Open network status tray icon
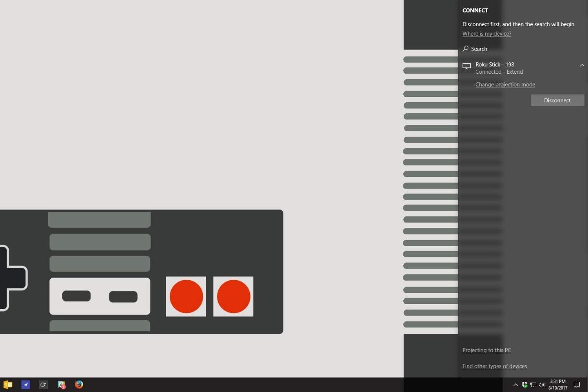588x392 pixels. pos(533,385)
